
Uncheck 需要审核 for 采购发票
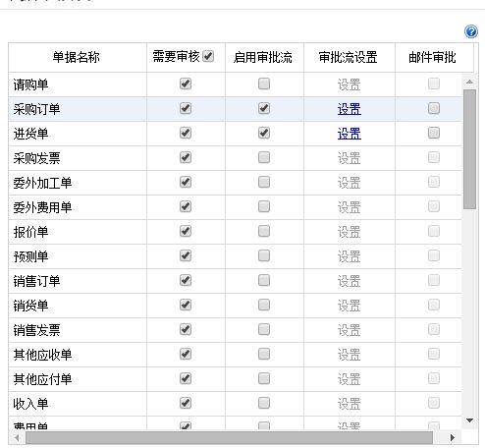click(186, 157)
